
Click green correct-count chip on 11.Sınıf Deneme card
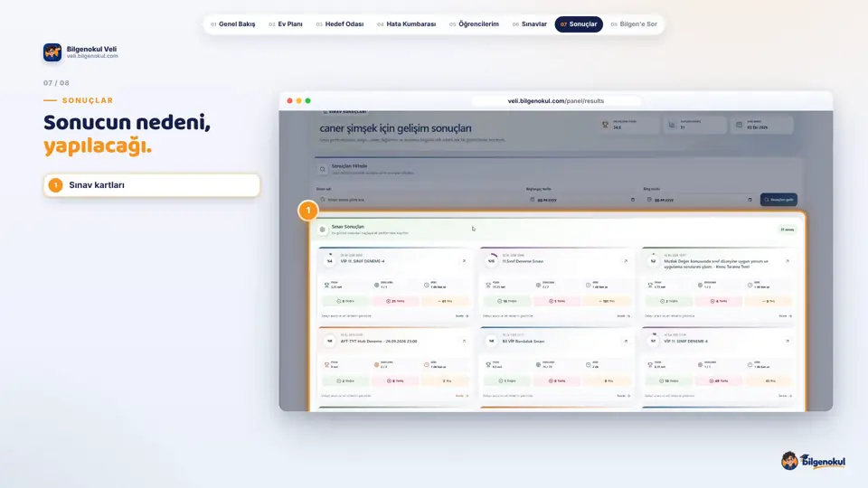click(506, 301)
